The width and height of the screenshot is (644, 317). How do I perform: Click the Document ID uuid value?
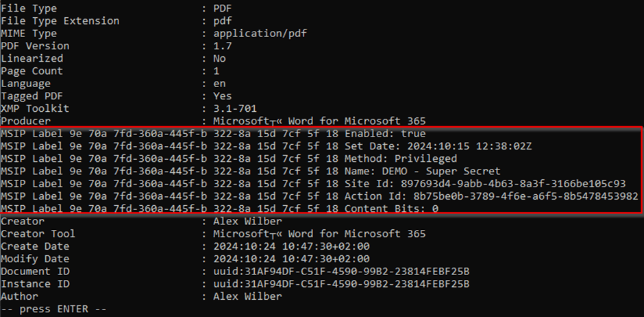(341, 271)
